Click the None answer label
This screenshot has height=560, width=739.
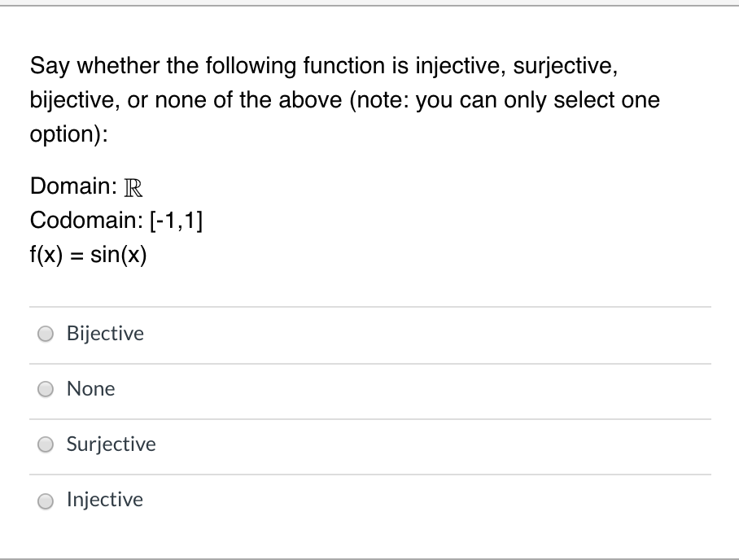click(90, 389)
